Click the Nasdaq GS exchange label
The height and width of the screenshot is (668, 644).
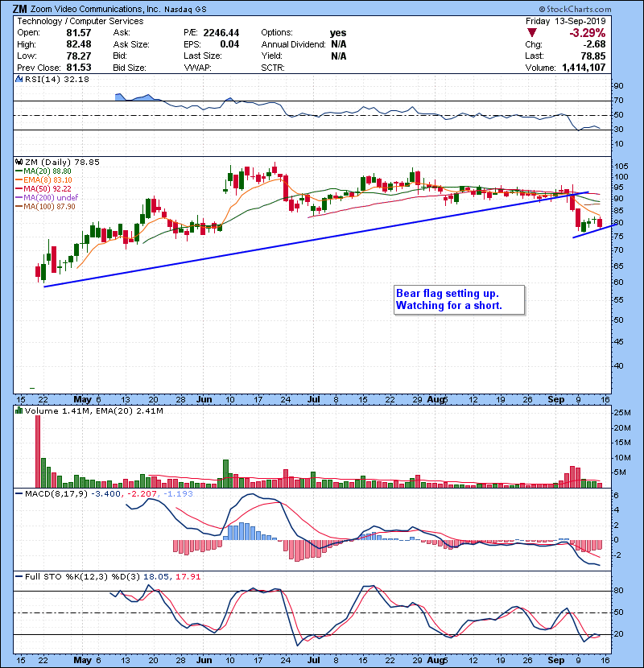pos(185,10)
